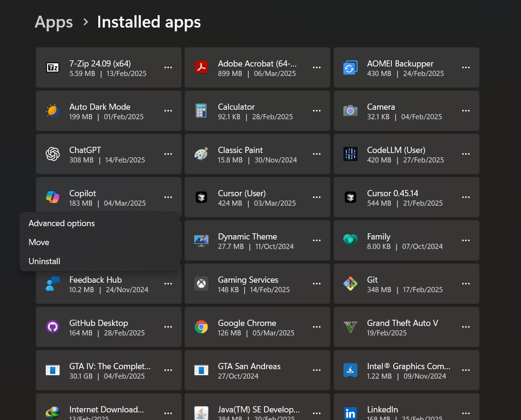The width and height of the screenshot is (521, 420).
Task: Click the LinkedIn app icon
Action: point(350,413)
